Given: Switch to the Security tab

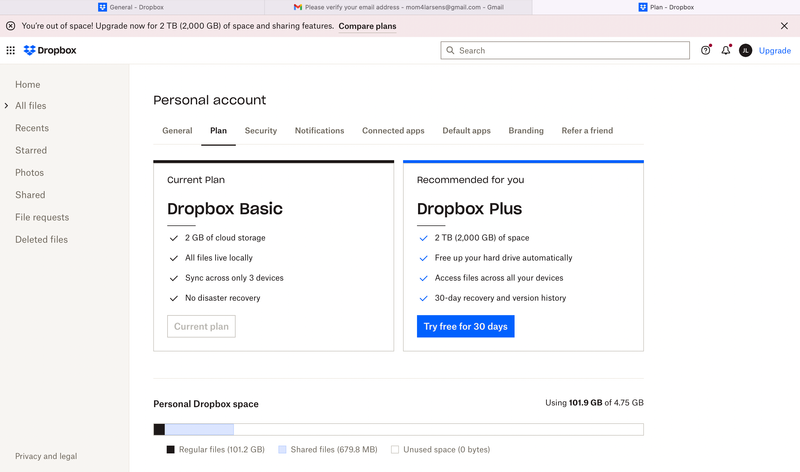Looking at the screenshot, I should coord(260,131).
